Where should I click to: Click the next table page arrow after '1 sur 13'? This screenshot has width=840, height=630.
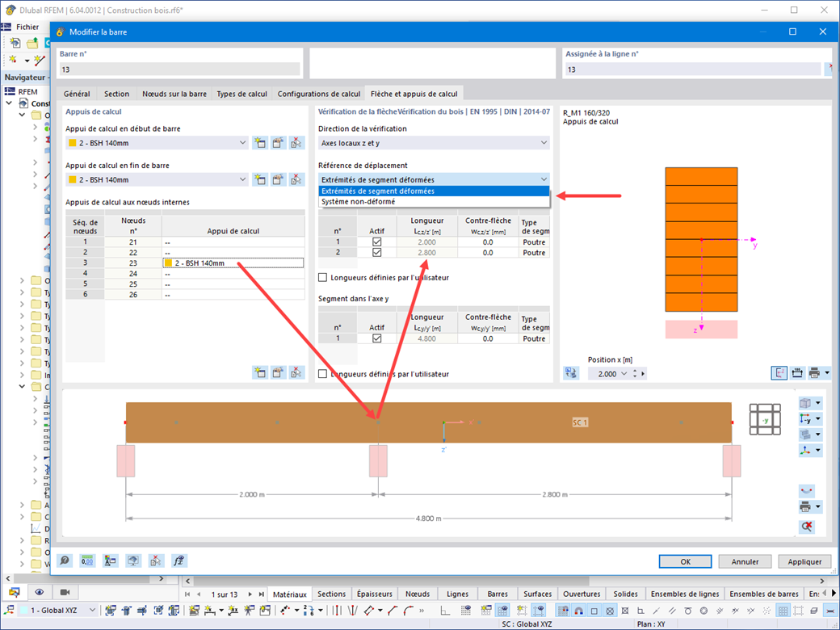coord(250,594)
